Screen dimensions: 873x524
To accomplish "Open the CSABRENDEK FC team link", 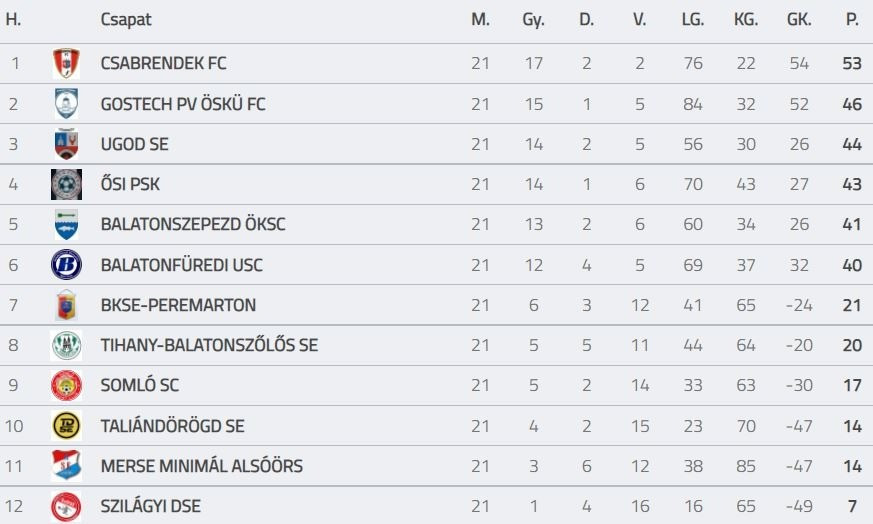I will (163, 64).
